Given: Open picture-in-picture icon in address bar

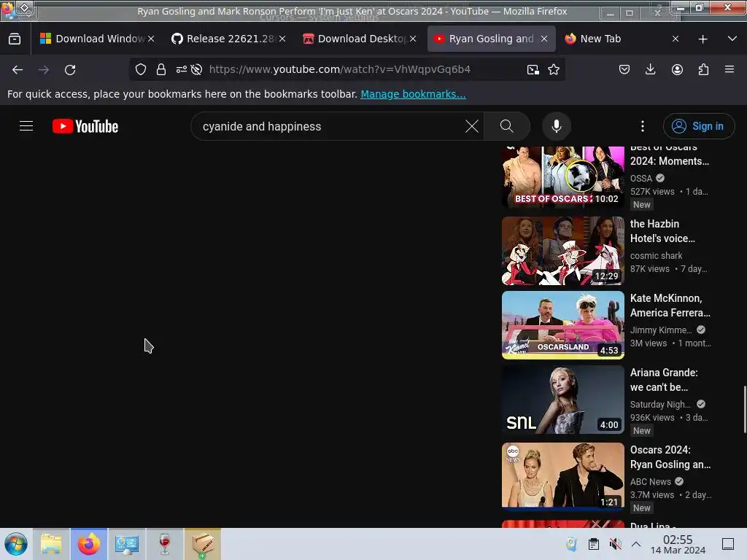Looking at the screenshot, I should (533, 69).
